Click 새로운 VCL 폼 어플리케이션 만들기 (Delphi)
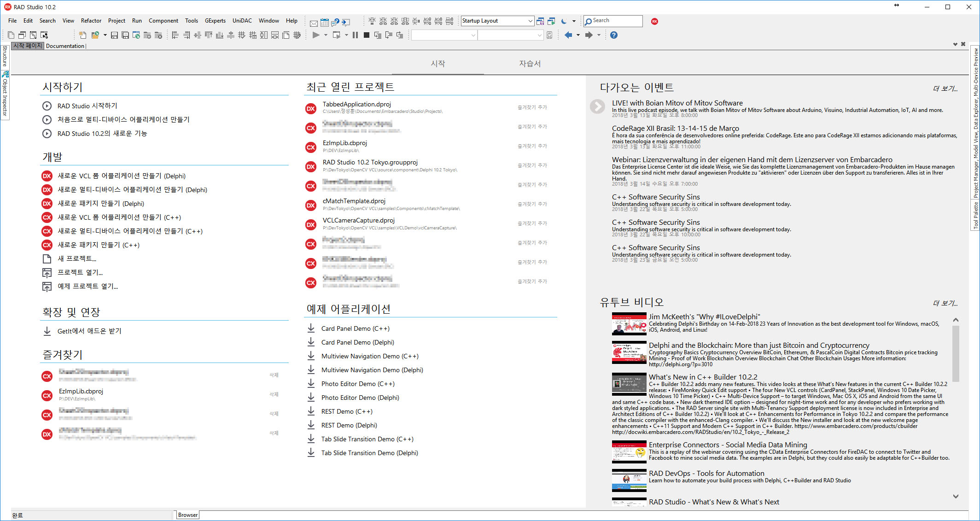This screenshot has width=980, height=521. [x=122, y=176]
